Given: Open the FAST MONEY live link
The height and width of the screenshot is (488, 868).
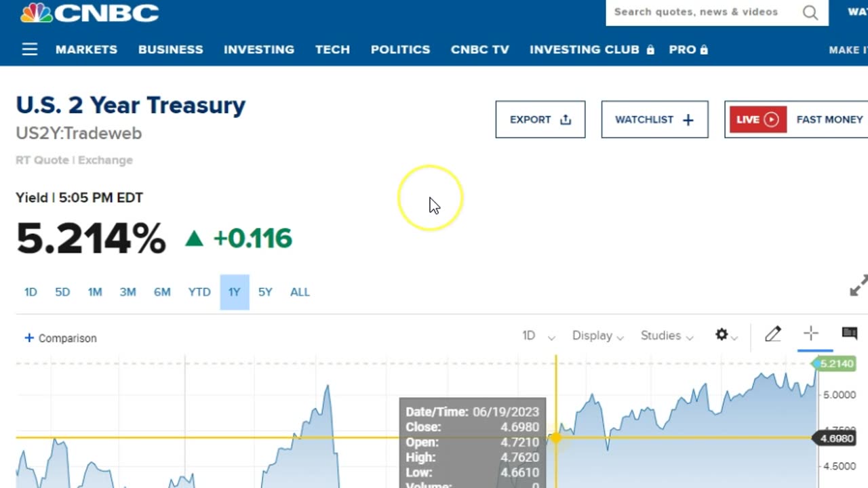Looking at the screenshot, I should tap(829, 119).
